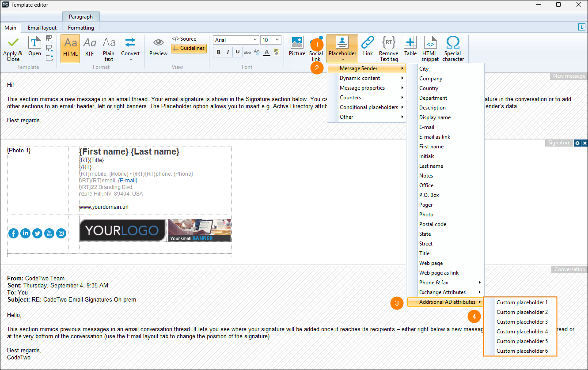Click the YOURLOGO image in signature
Screen dimensions: 588x370
pyautogui.click(x=122, y=230)
